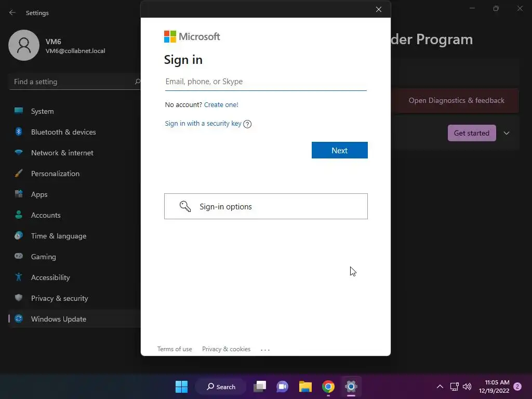This screenshot has height=399, width=532.
Task: Follow the Create one! link
Action: (221, 104)
